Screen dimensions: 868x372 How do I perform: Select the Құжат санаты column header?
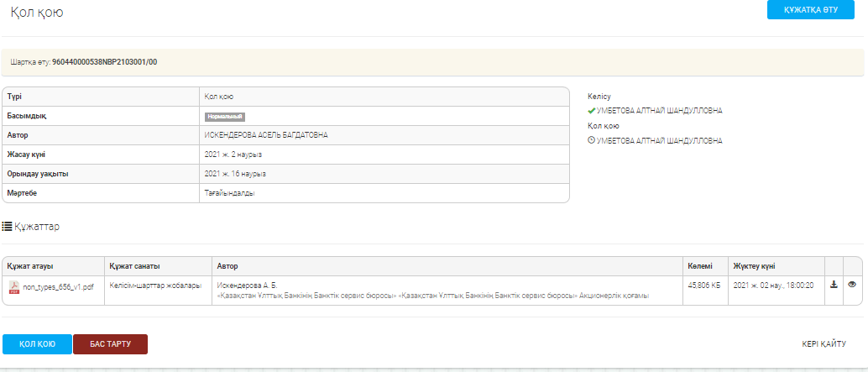(x=134, y=266)
